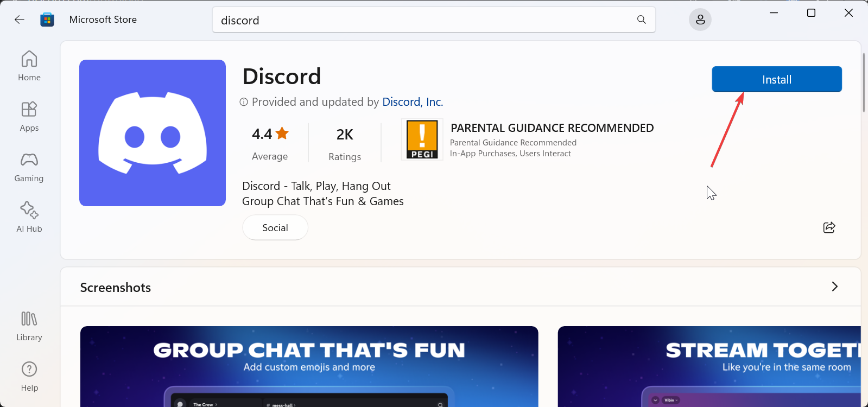Click the 'In-App Purchases, Users Interact' text
This screenshot has height=407, width=868.
tap(510, 154)
